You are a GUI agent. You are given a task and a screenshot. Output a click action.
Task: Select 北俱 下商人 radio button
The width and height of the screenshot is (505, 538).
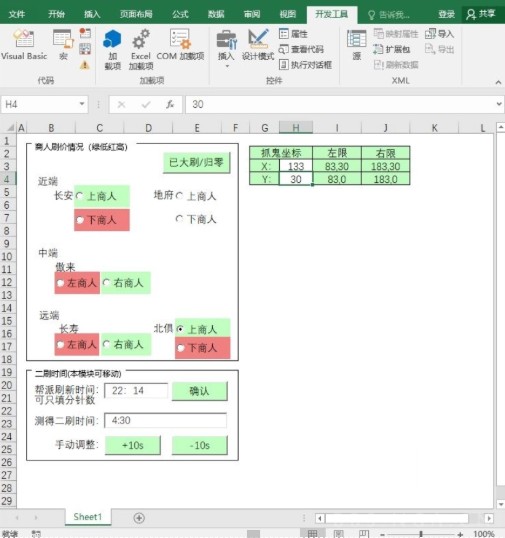coord(180,348)
